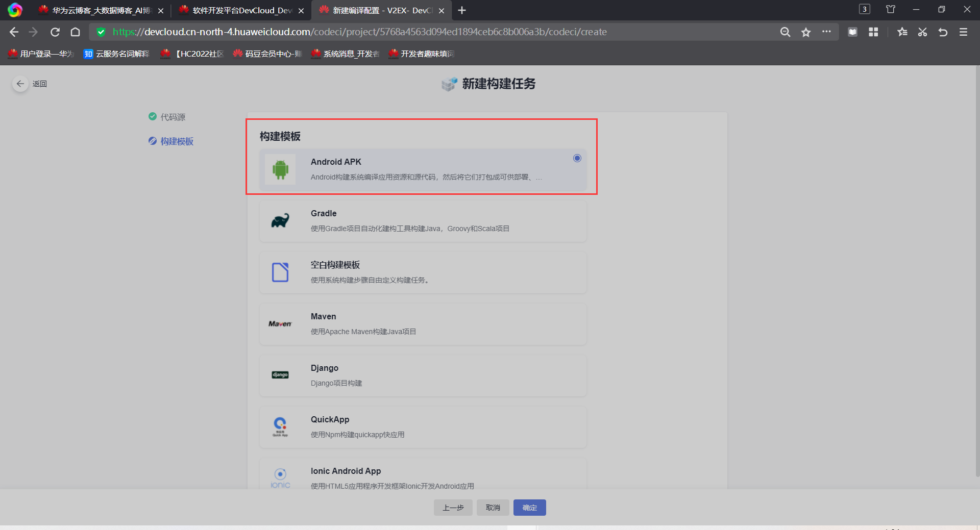Select the 新建编译配置 - V2EX tab

[x=381, y=10]
